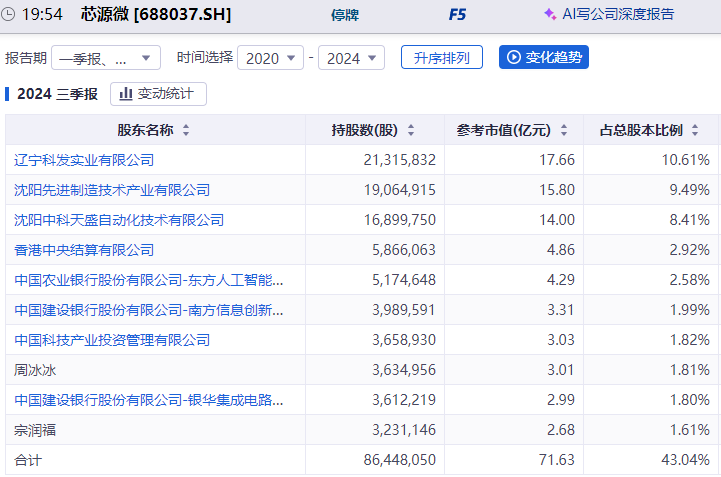Click share count 19,064,915

[400, 190]
